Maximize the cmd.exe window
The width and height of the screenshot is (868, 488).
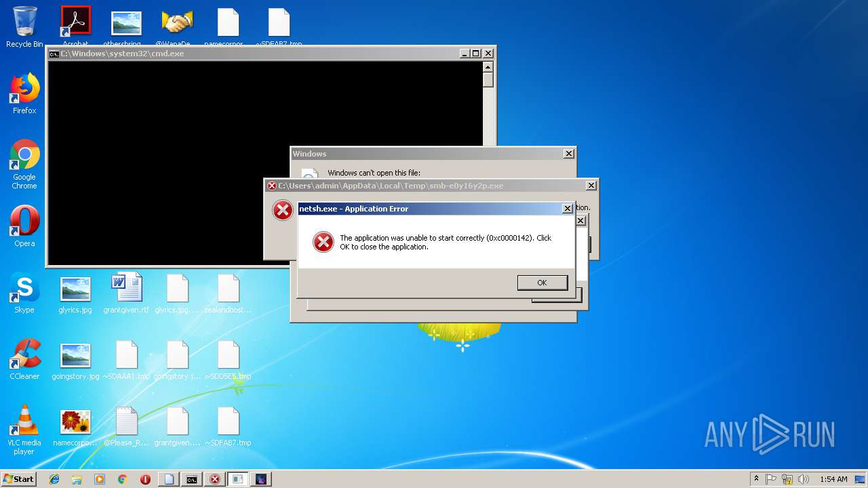coord(475,54)
